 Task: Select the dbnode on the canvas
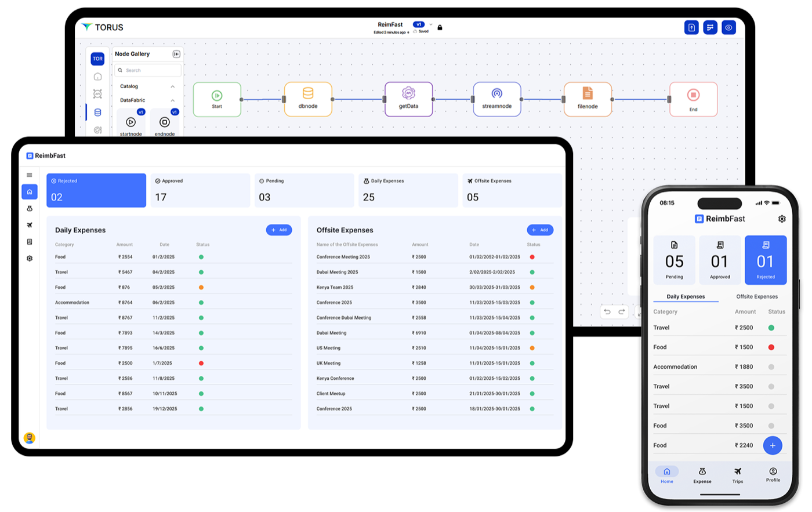coord(308,99)
